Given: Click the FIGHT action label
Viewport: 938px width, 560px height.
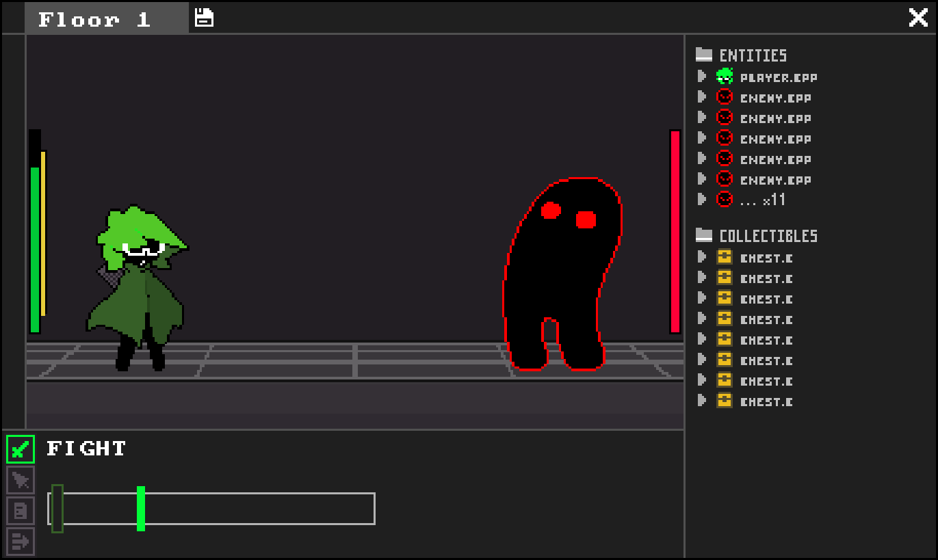Looking at the screenshot, I should tap(86, 449).
